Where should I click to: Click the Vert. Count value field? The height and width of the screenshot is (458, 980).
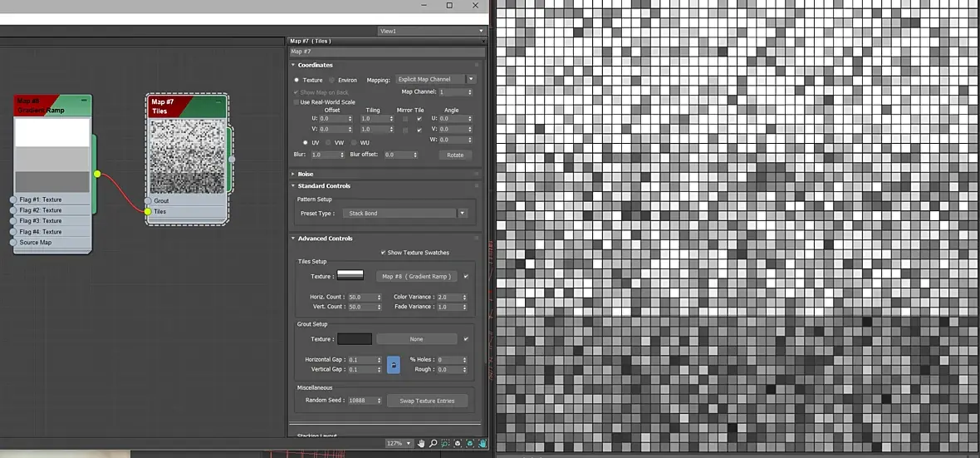click(361, 308)
